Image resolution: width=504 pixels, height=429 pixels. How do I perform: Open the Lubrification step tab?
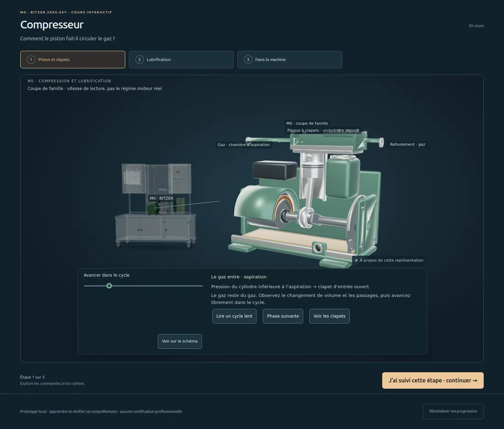[181, 60]
